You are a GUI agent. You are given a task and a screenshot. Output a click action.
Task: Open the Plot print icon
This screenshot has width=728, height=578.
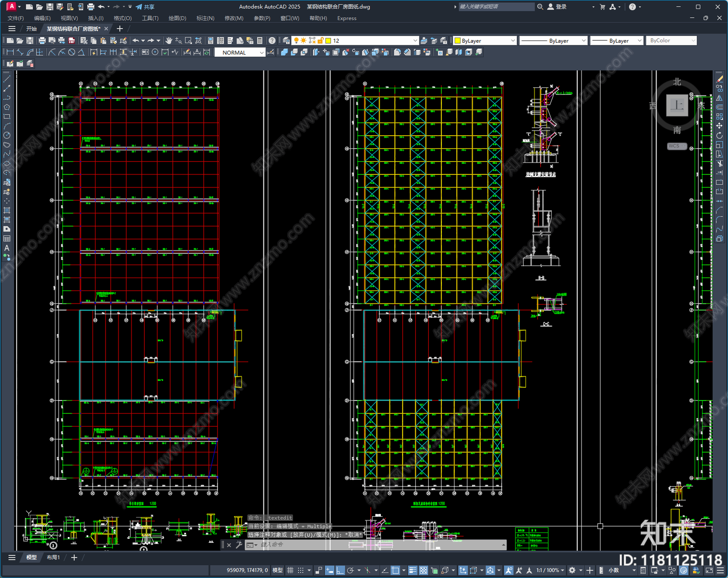[42, 41]
